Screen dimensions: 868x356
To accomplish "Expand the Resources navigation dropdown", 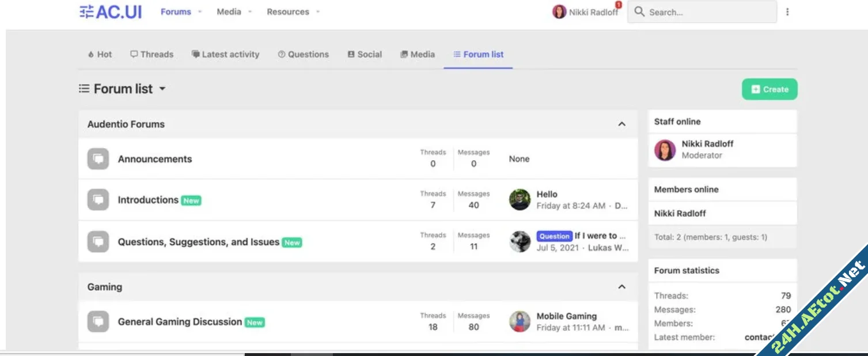I will click(318, 12).
